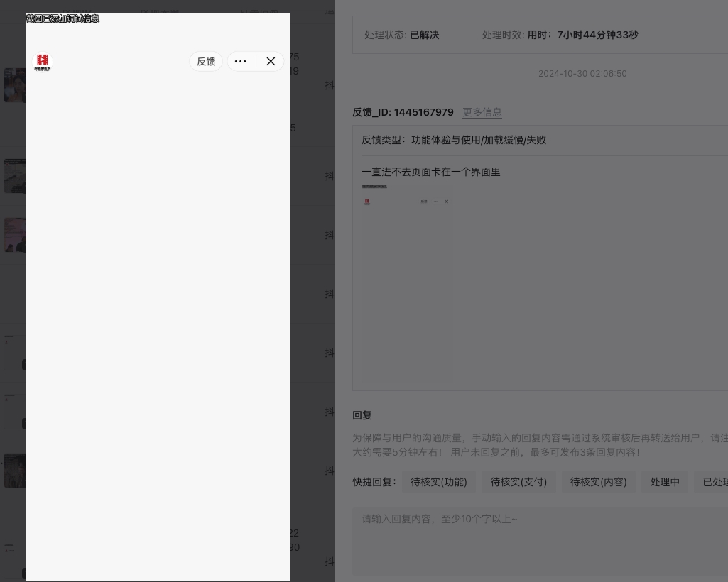Select quick reply 处理中
Viewport: 728px width, 582px height.
(665, 482)
